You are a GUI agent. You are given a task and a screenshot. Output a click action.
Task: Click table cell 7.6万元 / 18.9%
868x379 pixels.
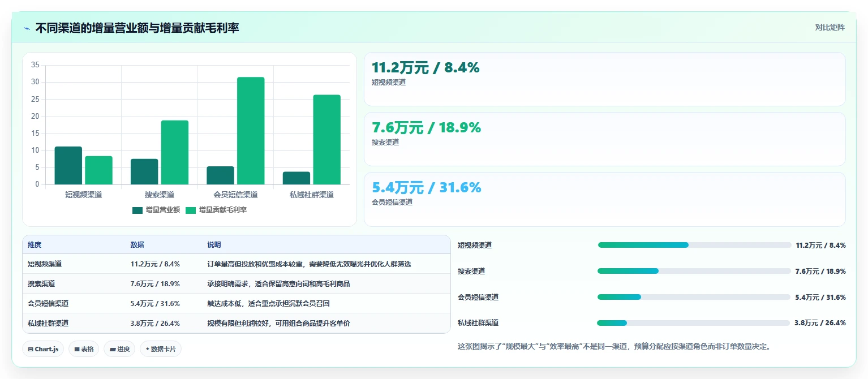pos(155,283)
